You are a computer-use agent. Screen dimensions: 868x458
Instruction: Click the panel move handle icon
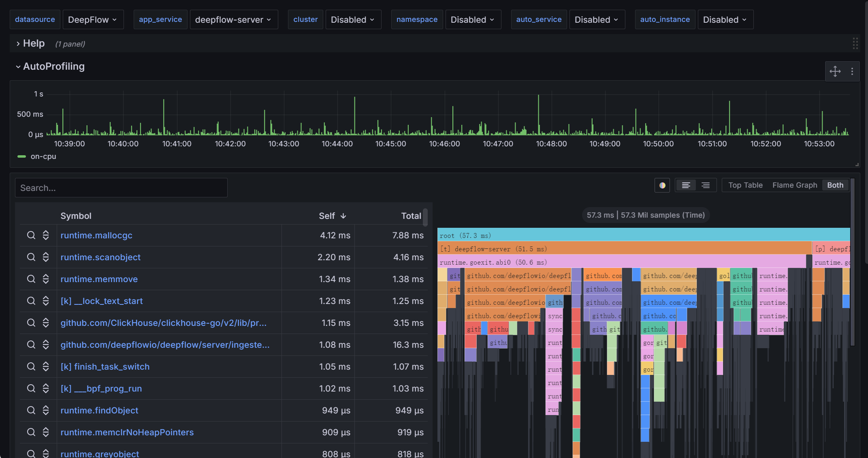835,71
